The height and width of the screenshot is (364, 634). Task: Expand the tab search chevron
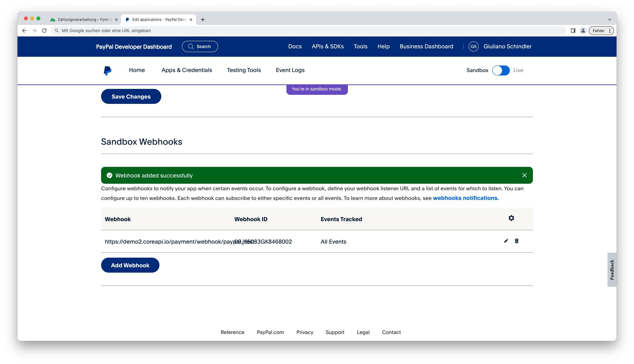click(609, 20)
